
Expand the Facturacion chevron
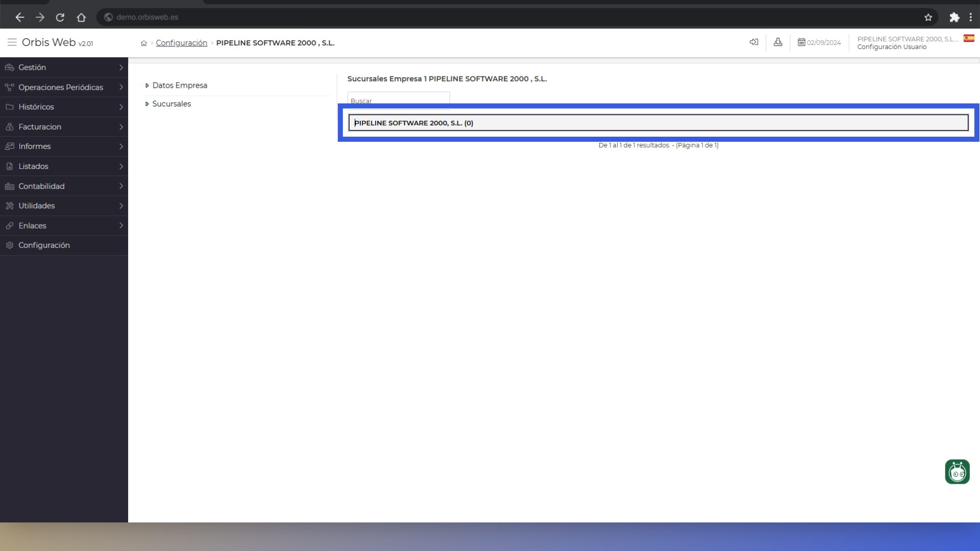121,127
